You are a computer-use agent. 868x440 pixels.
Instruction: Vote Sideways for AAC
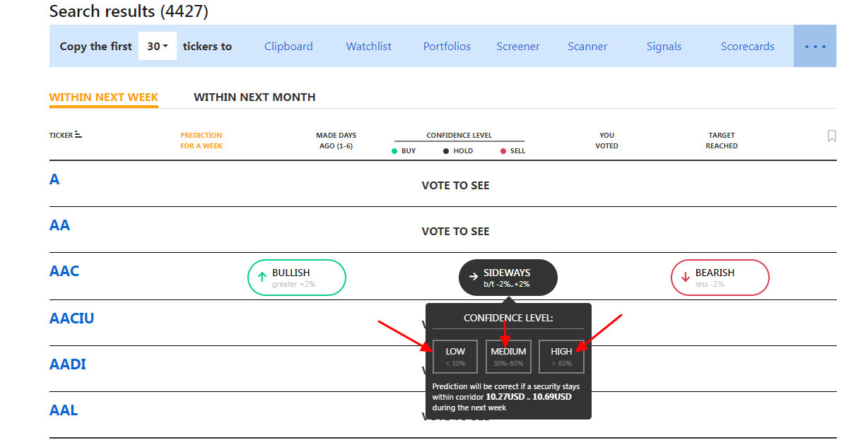pyautogui.click(x=508, y=278)
